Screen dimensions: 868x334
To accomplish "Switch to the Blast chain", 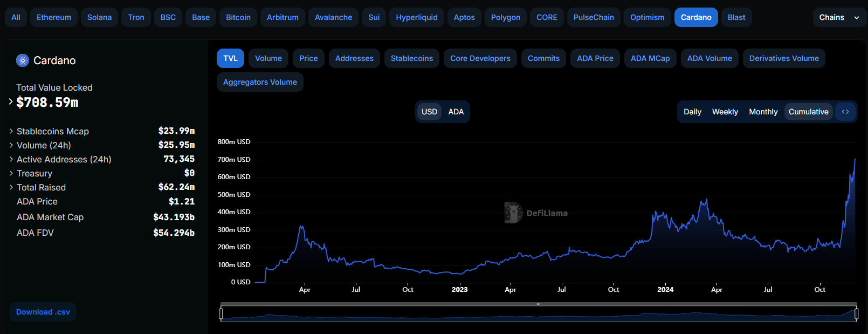I will tap(736, 17).
